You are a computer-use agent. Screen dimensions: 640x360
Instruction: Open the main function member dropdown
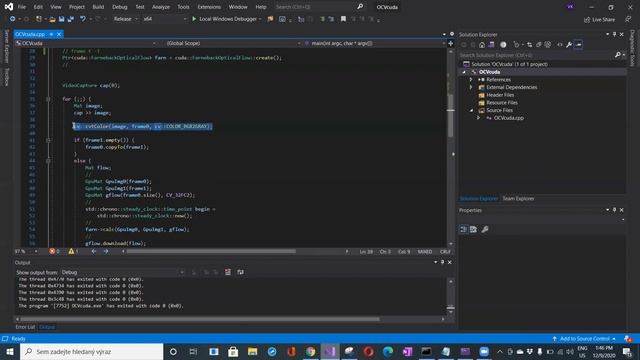tap(374, 43)
